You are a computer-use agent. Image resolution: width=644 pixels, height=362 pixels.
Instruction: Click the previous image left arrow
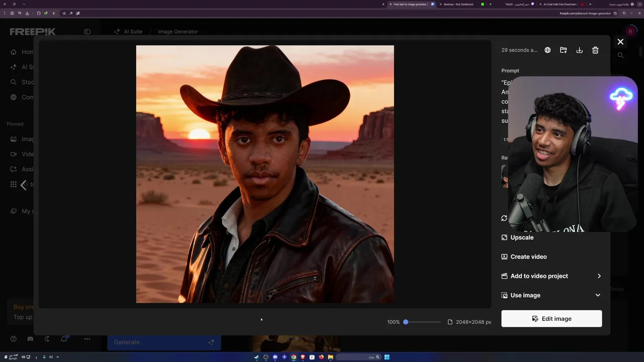(23, 185)
